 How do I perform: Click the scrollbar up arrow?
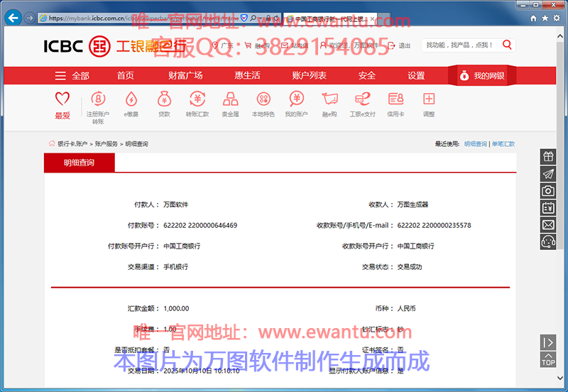pos(560,36)
